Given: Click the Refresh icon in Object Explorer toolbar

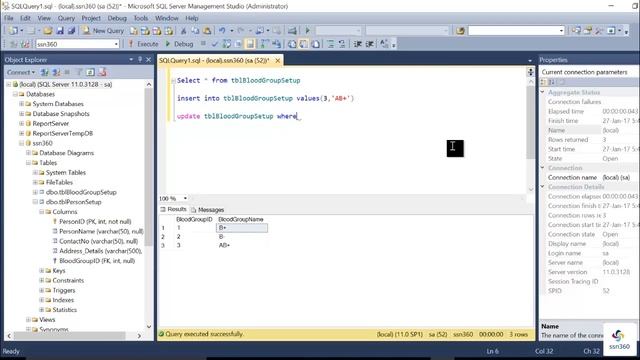Looking at the screenshot, I should tap(90, 72).
